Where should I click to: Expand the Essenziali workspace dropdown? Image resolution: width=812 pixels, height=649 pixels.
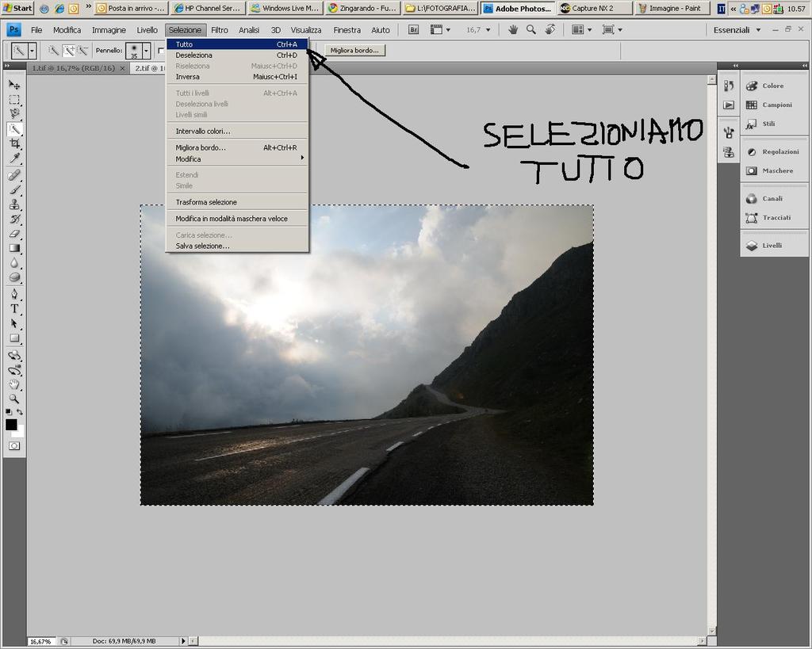coord(757,29)
